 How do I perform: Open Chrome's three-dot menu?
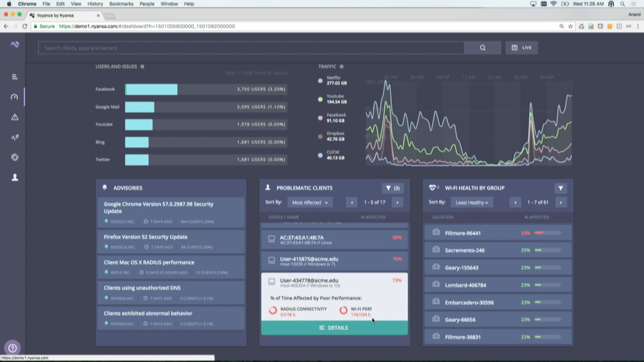638,26
